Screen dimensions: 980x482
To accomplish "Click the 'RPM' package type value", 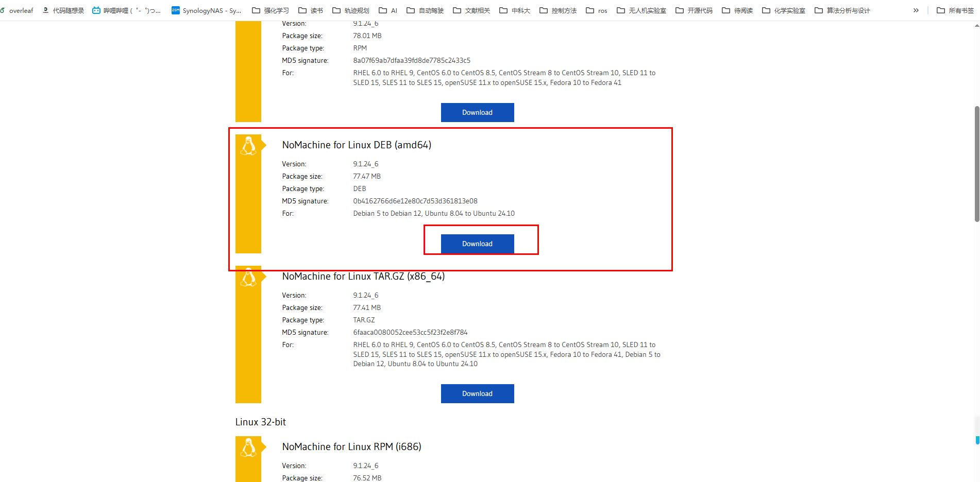I will pos(360,48).
